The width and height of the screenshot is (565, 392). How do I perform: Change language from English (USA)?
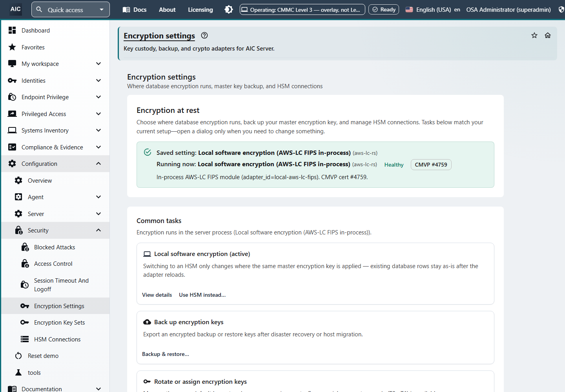pyautogui.click(x=433, y=9)
